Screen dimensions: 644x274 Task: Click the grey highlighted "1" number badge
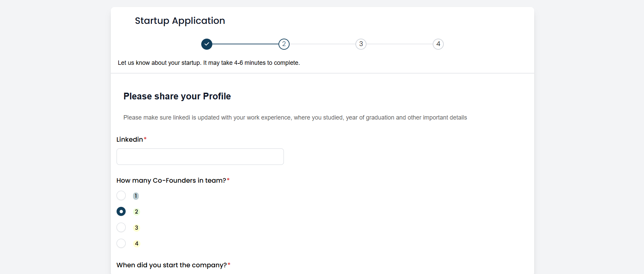pos(136,196)
